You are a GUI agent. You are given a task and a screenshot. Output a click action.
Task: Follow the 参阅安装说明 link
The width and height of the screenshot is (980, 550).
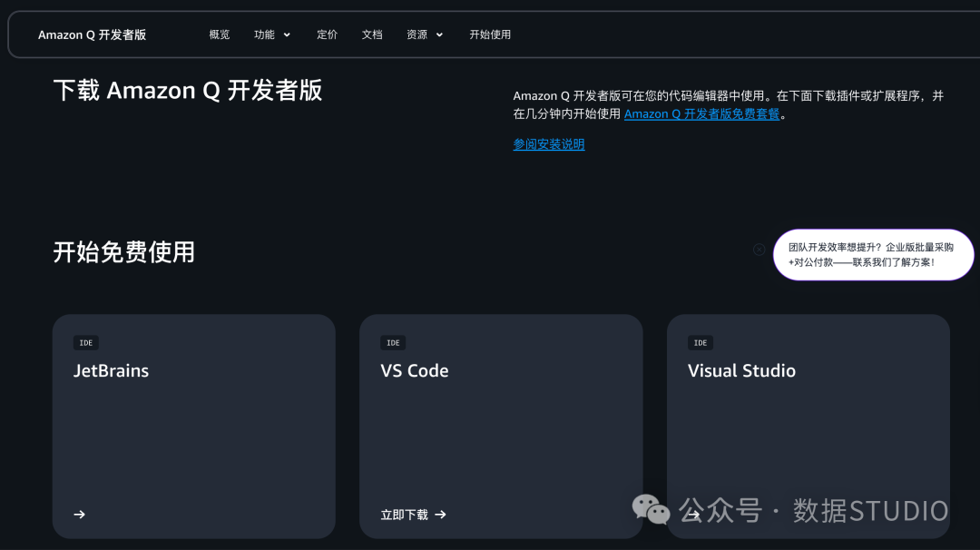click(549, 144)
